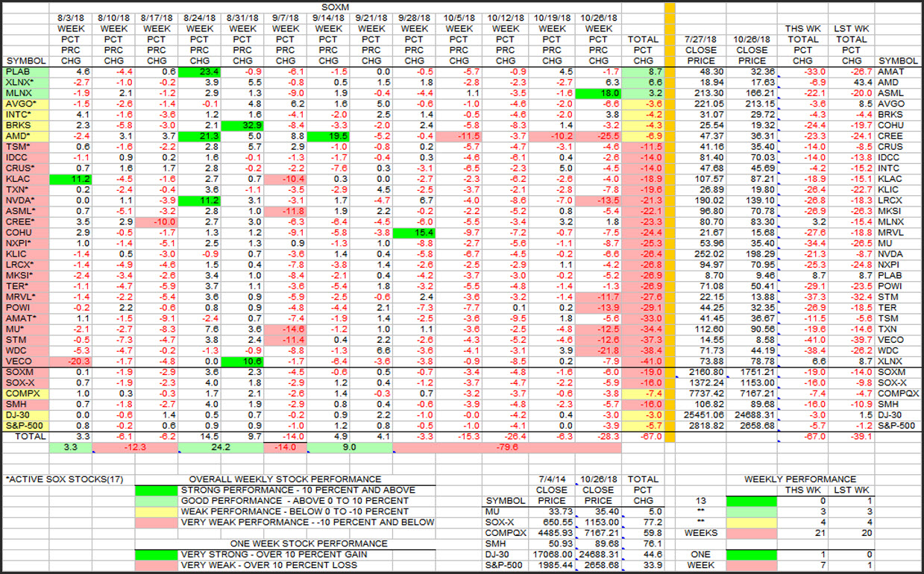Select the green 18.0 cell in MLNX row
This screenshot has height=574, width=924.
597,93
